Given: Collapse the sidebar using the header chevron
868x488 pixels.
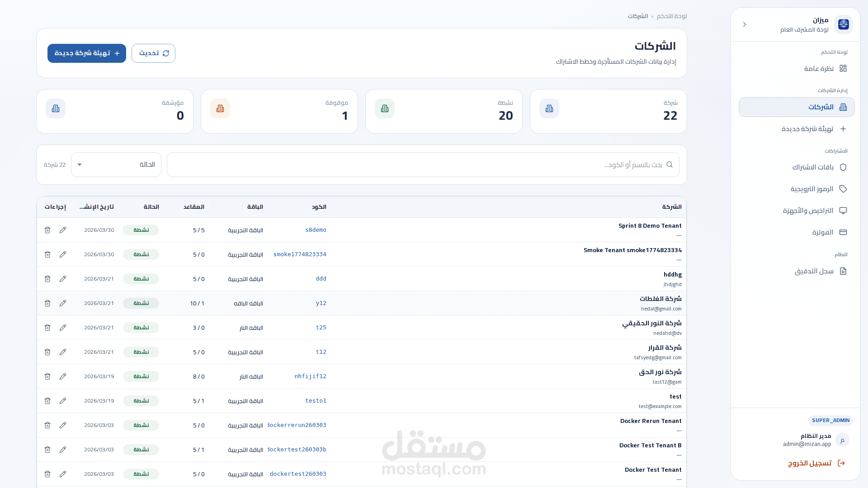Looking at the screenshot, I should pyautogui.click(x=745, y=24).
